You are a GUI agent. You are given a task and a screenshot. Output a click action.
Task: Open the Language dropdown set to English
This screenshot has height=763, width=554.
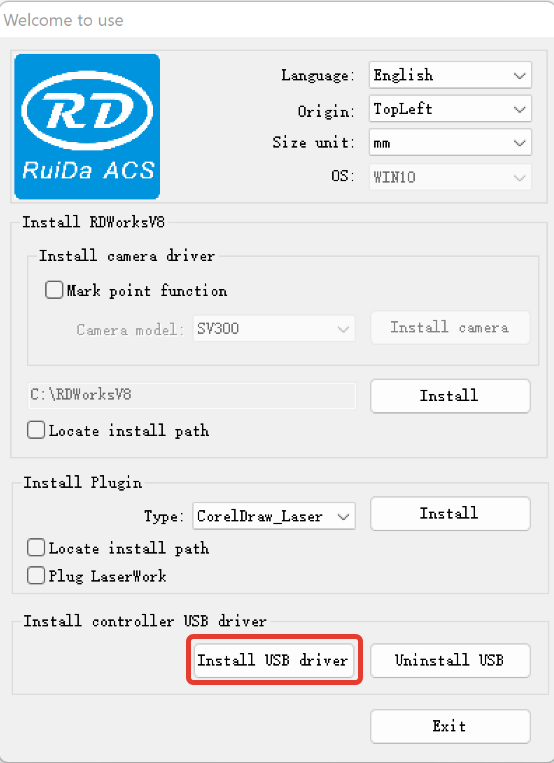(450, 75)
